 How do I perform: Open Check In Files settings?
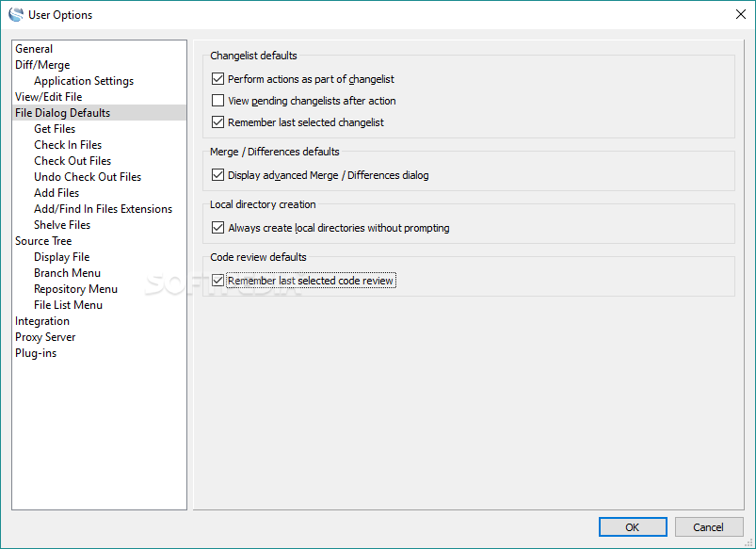[68, 145]
